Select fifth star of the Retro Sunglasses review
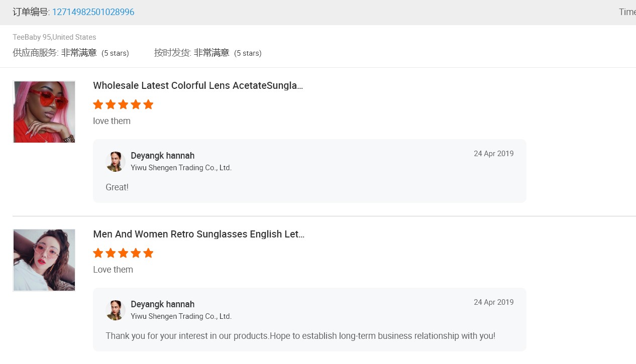This screenshot has height=364, width=636. coord(148,253)
